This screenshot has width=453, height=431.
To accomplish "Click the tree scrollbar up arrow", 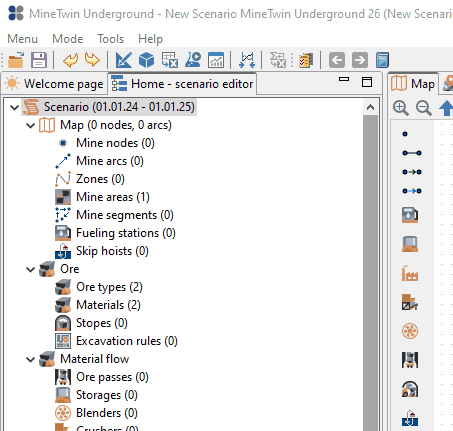I will tap(370, 107).
